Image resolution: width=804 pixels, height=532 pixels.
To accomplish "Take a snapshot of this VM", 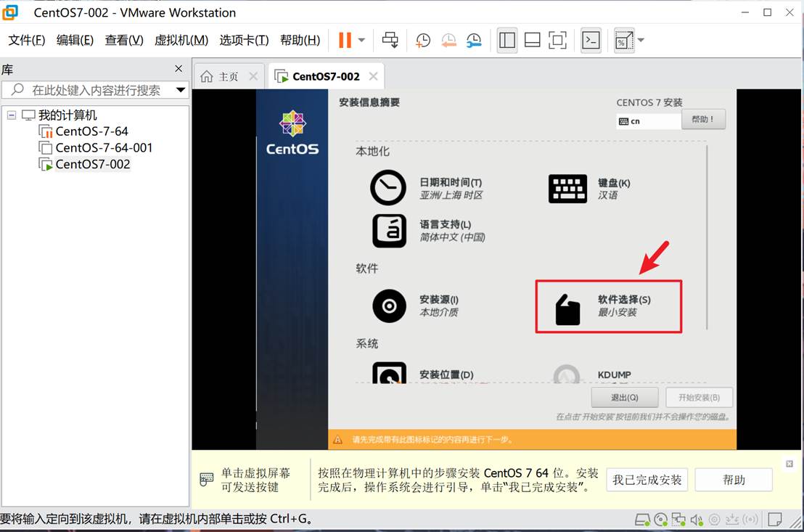I will tap(423, 41).
